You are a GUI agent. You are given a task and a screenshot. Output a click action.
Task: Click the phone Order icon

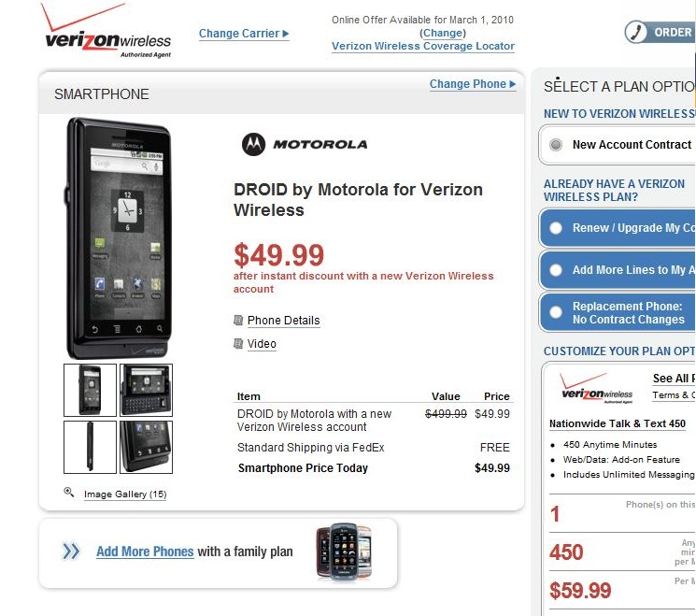click(637, 32)
